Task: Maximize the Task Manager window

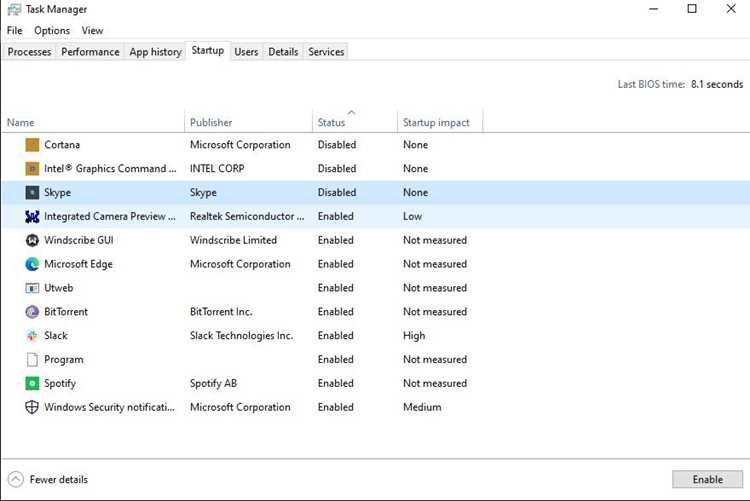Action: 692,9
